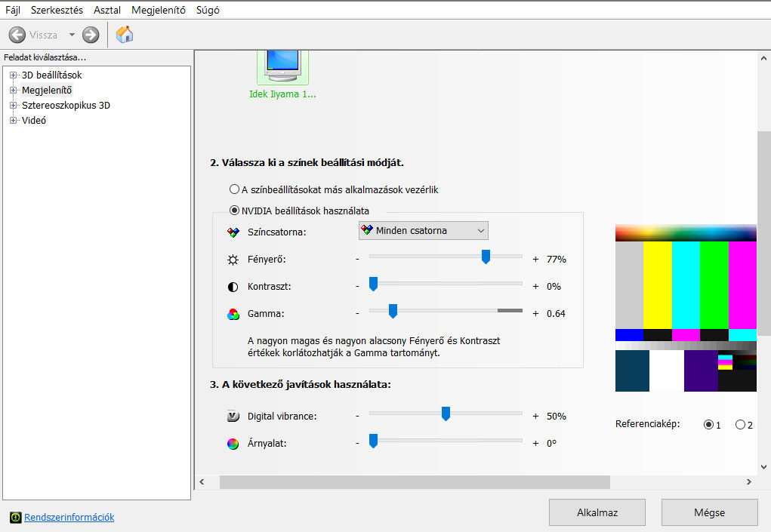
Task: Open the Fájl menu
Action: 13,10
